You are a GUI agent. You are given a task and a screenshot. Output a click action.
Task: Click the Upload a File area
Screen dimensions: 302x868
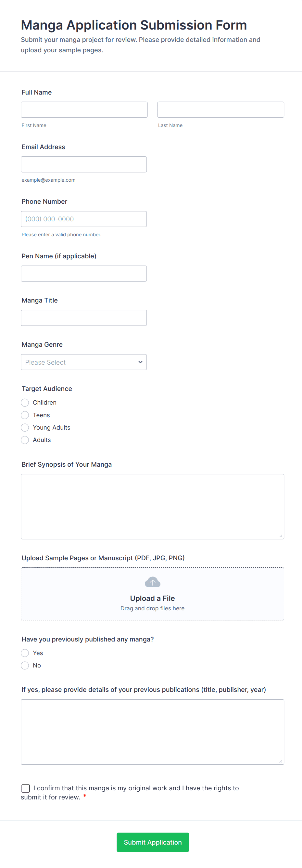(152, 598)
